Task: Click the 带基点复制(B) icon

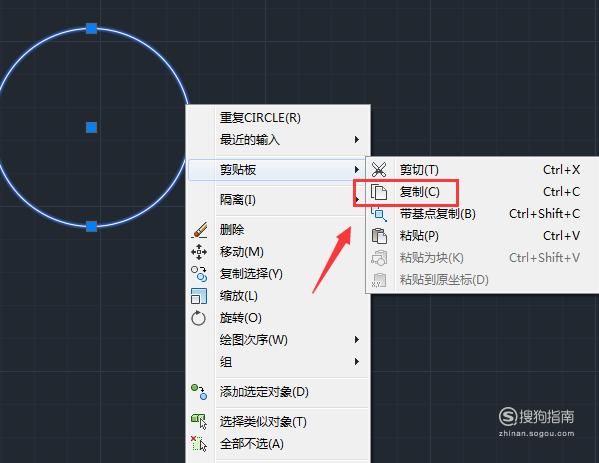Action: [379, 214]
